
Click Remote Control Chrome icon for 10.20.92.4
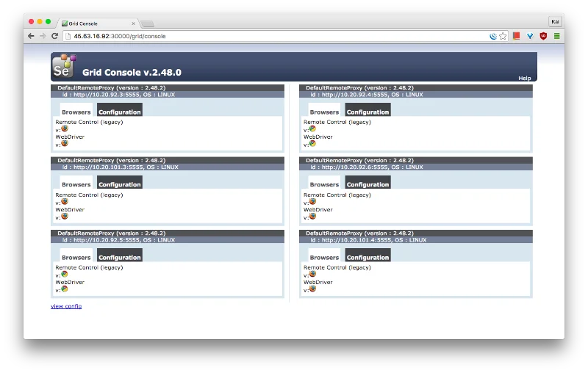(x=312, y=128)
